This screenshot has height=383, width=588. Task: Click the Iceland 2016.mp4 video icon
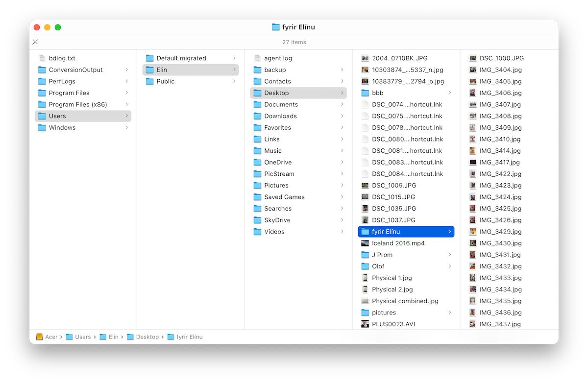pyautogui.click(x=365, y=243)
